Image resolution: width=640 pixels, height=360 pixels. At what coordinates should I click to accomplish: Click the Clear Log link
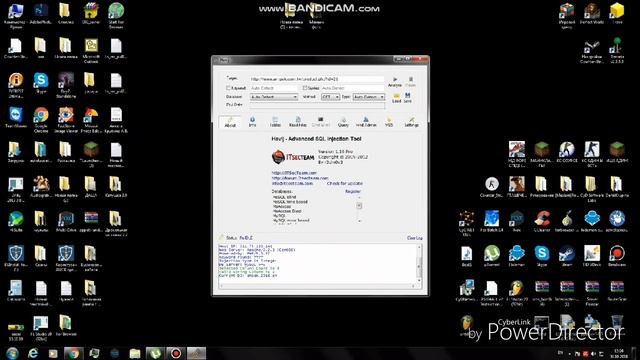coord(414,238)
